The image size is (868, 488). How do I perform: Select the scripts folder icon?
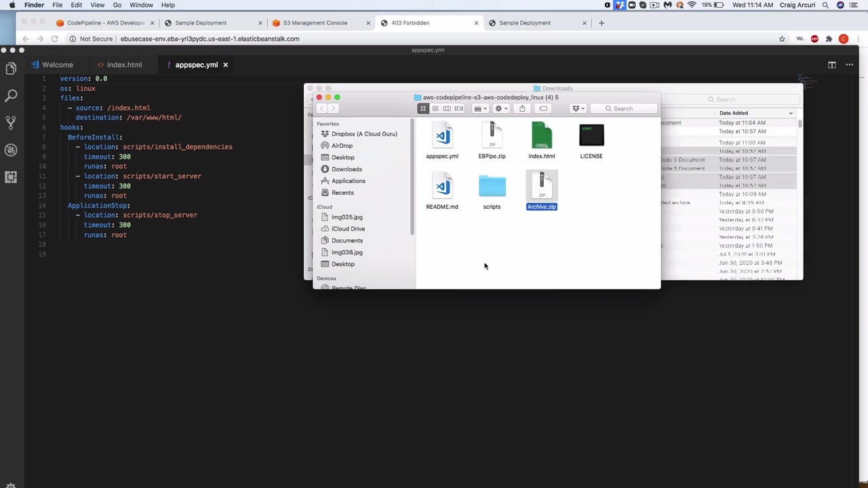click(x=492, y=187)
